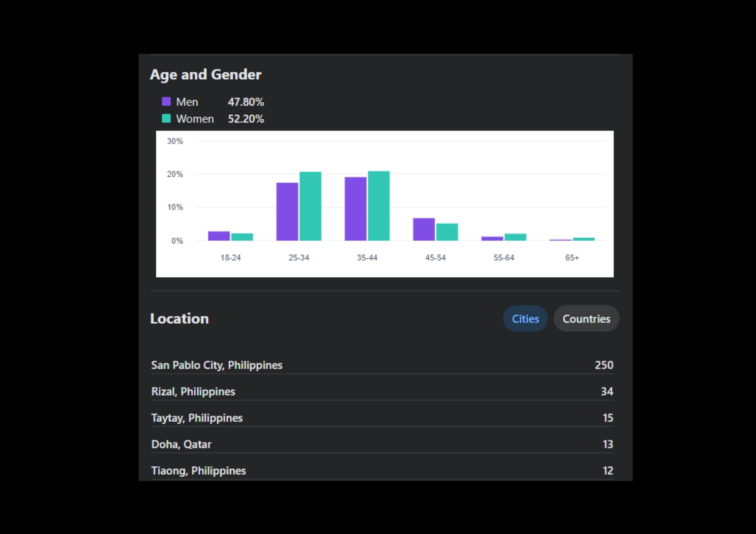Select the Rizal, Philippines row

pyautogui.click(x=193, y=391)
